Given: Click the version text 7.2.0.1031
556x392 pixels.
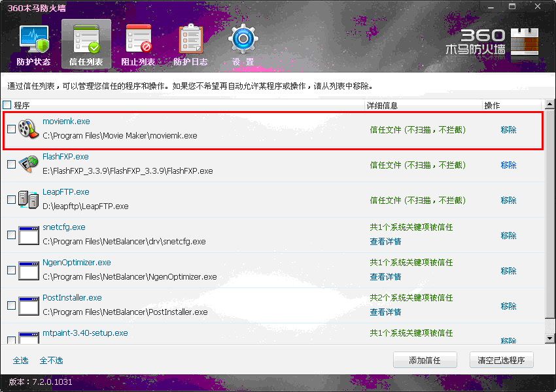Looking at the screenshot, I should [x=52, y=382].
